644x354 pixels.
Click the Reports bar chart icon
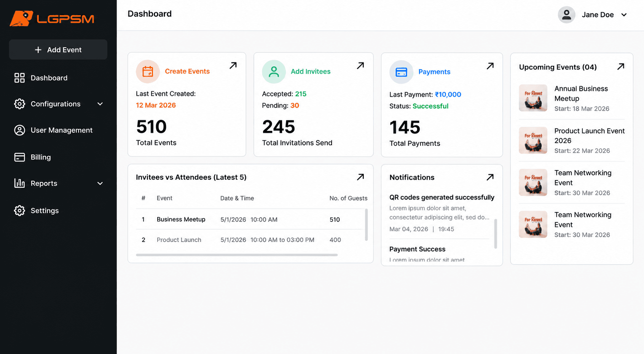pyautogui.click(x=19, y=183)
